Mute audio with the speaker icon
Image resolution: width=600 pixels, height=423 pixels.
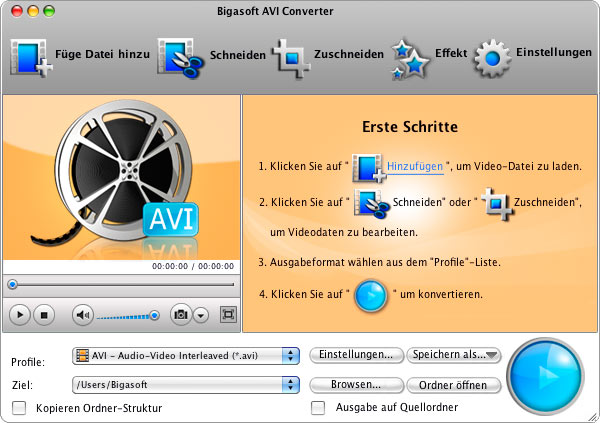click(83, 315)
